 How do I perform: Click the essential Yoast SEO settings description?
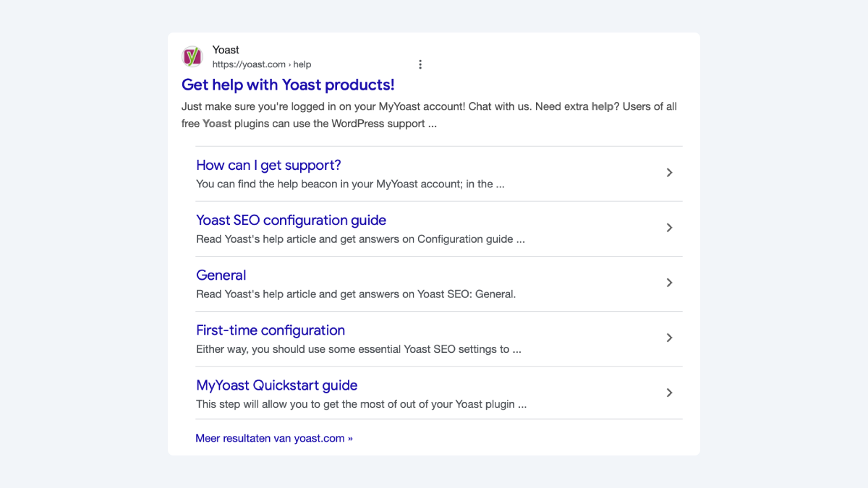click(x=359, y=349)
